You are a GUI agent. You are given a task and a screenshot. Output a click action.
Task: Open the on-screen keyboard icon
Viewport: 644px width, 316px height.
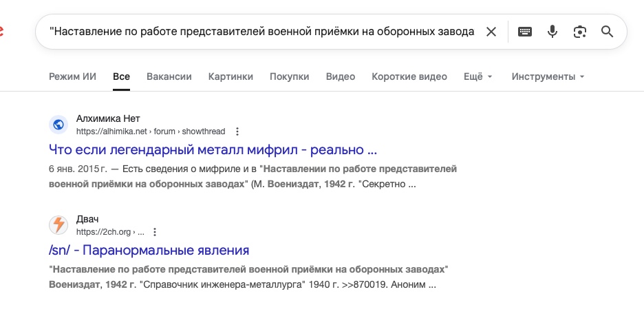coord(525,32)
